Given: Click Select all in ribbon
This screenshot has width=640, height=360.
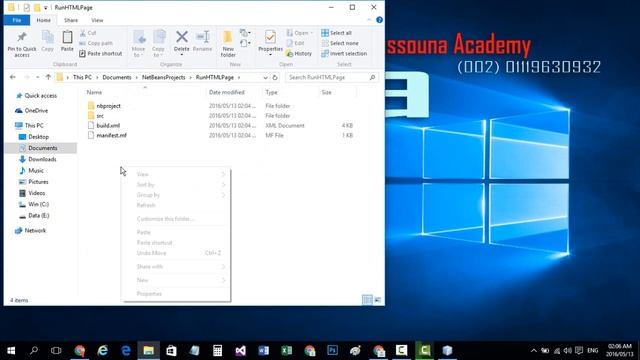Looking at the screenshot, I should 336,33.
